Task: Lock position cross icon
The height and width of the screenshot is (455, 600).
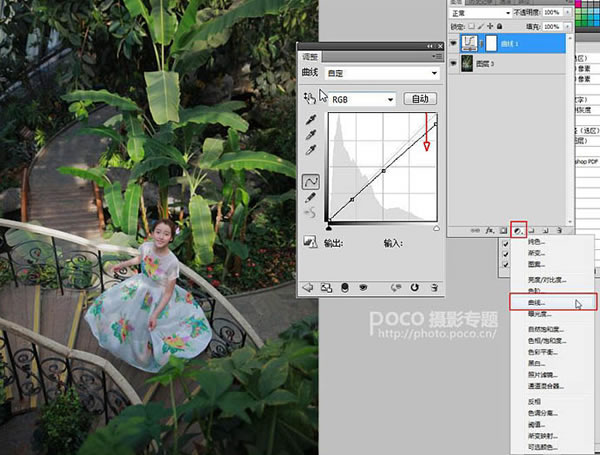Action: pos(490,26)
